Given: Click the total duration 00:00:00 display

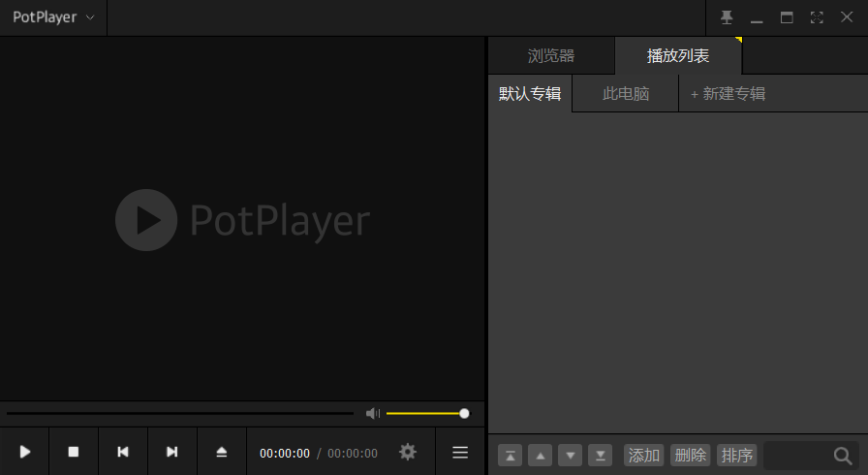Looking at the screenshot, I should (353, 454).
